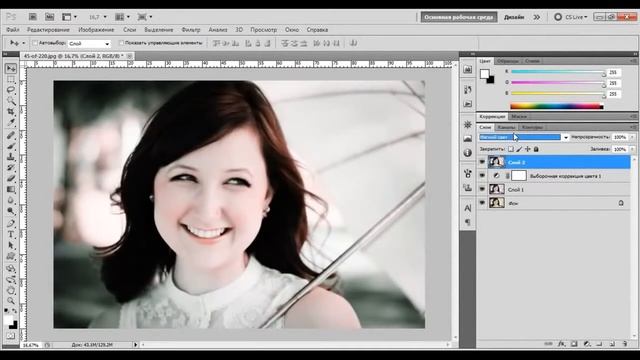Viewport: 640px width, 360px height.
Task: Select the Lasso tool
Action: pyautogui.click(x=11, y=90)
